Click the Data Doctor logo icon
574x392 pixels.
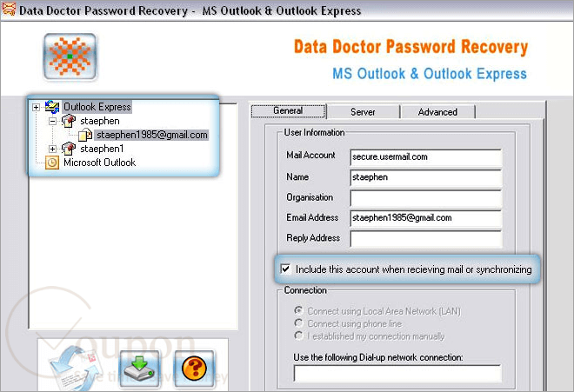[x=70, y=56]
